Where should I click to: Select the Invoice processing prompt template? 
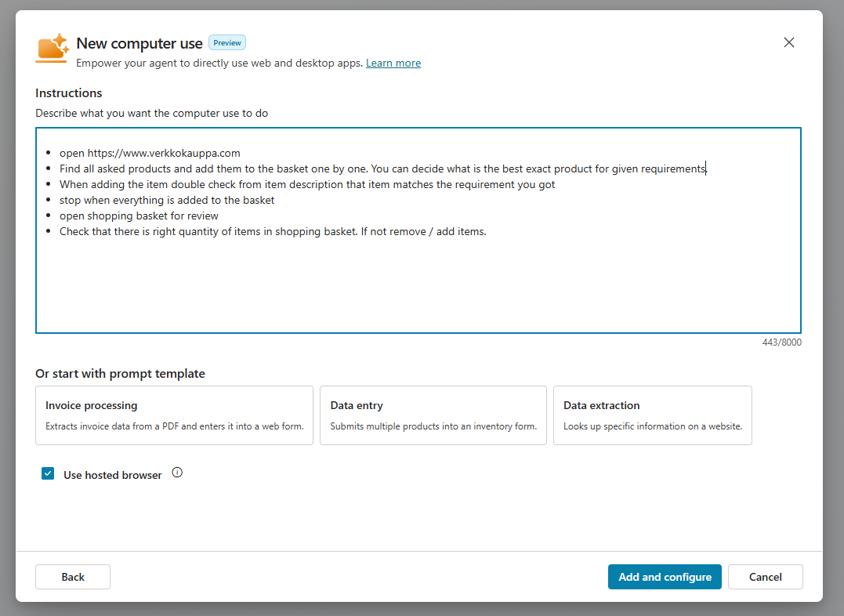[x=174, y=415]
